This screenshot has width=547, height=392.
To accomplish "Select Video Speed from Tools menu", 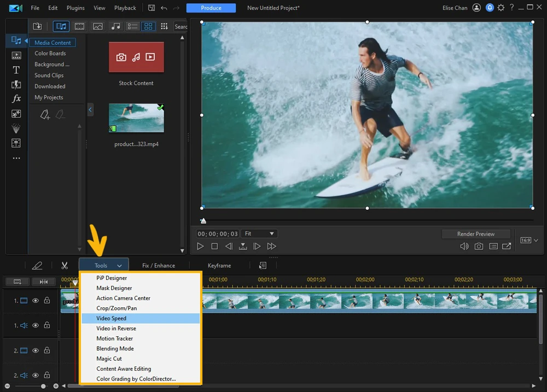I will pyautogui.click(x=112, y=318).
